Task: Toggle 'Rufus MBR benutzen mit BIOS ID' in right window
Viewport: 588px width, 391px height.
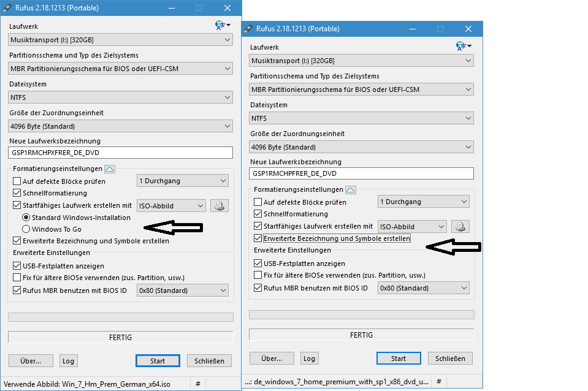Action: click(258, 288)
